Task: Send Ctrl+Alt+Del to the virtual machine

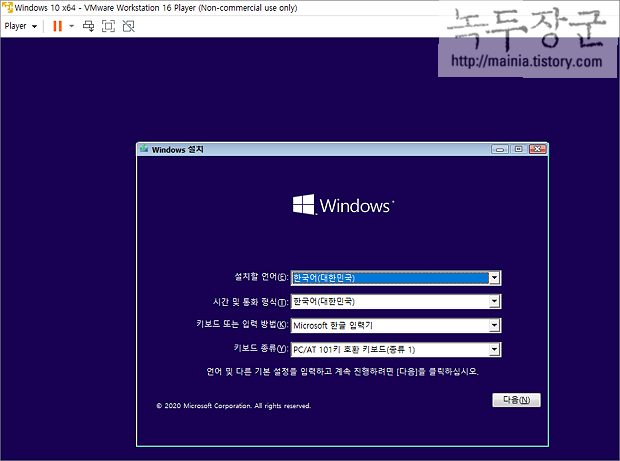Action: [x=88, y=26]
